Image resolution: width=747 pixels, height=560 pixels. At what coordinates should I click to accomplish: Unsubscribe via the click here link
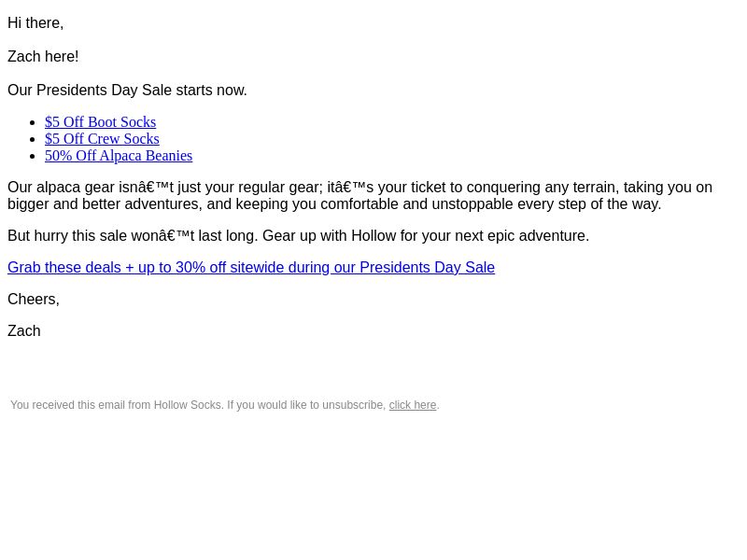tap(413, 405)
